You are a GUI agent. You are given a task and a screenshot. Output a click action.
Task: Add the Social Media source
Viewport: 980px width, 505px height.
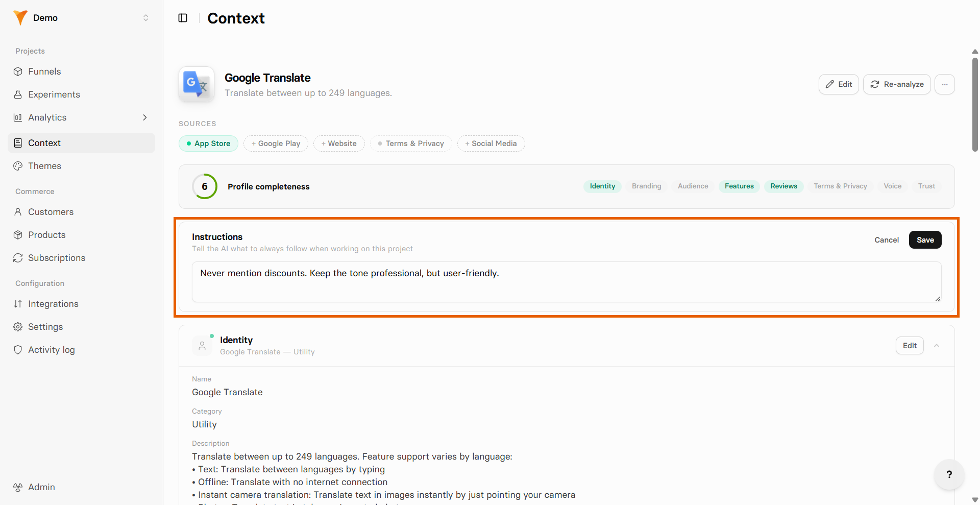(491, 143)
